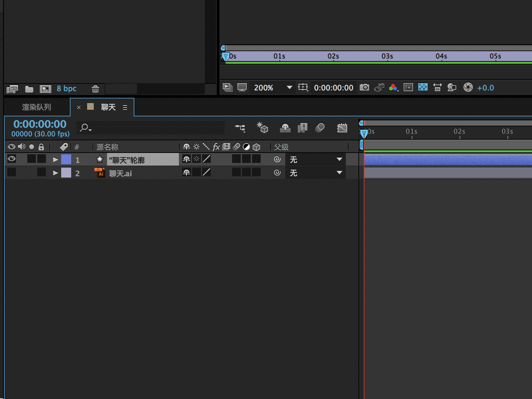Click the label tag column header
Image resolution: width=532 pixels, height=399 pixels.
pos(64,147)
